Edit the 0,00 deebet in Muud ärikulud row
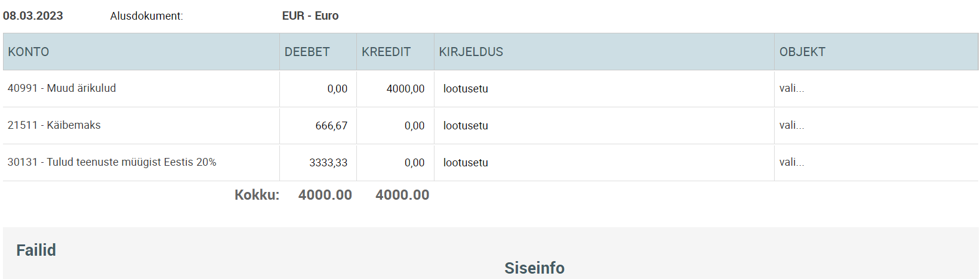This screenshot has width=980, height=279. tap(318, 89)
